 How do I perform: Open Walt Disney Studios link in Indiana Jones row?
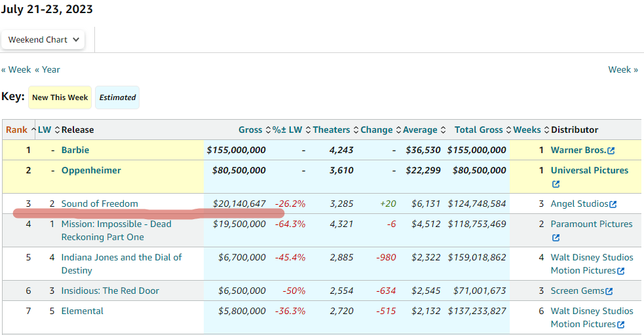point(592,264)
